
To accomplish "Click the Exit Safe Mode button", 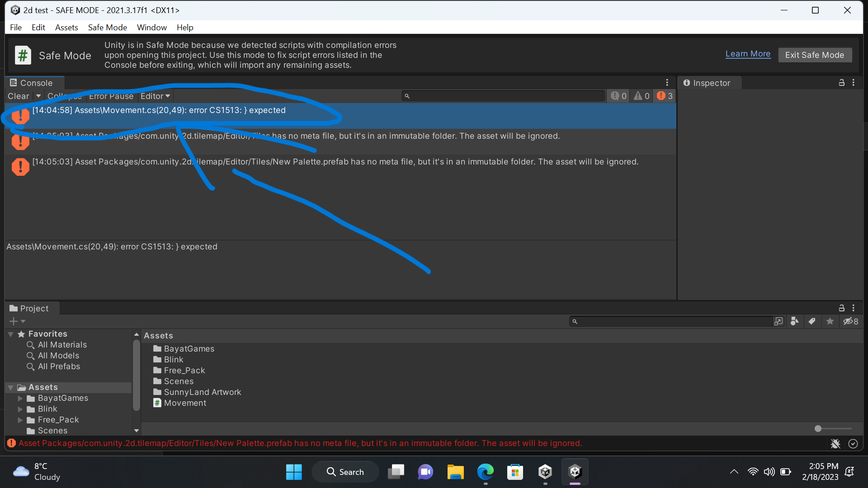I will coord(814,55).
